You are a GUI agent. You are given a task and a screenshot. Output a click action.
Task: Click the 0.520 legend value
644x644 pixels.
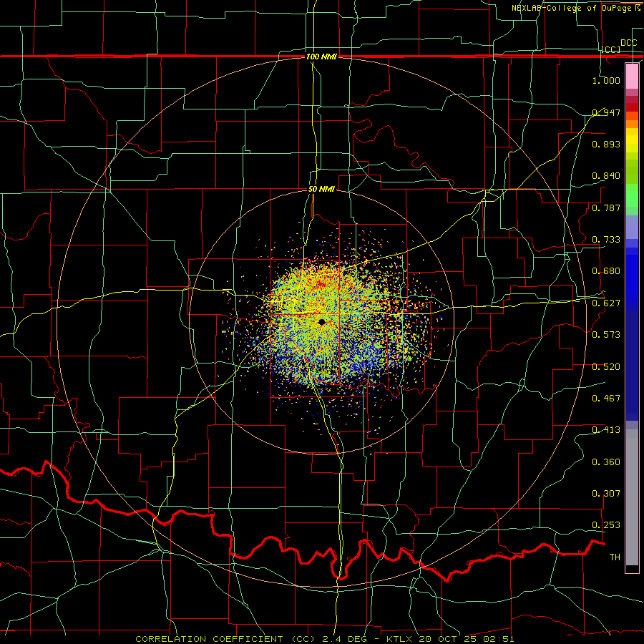[x=606, y=366]
